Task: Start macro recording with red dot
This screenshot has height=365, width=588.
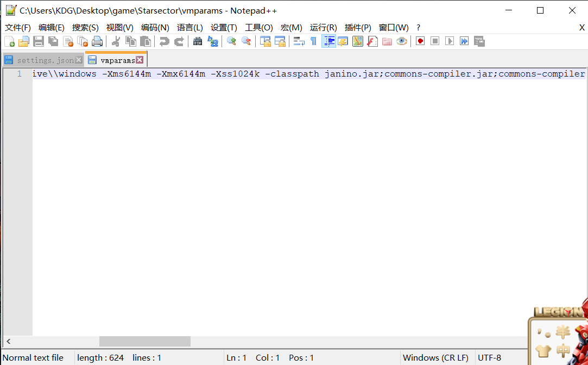Action: click(420, 41)
